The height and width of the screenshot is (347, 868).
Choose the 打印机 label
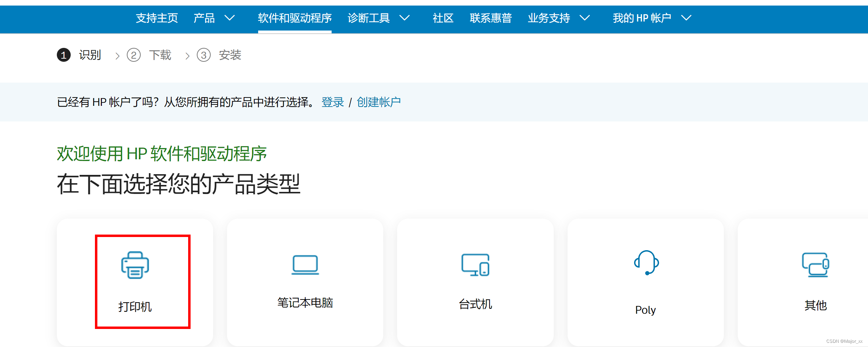(x=135, y=307)
